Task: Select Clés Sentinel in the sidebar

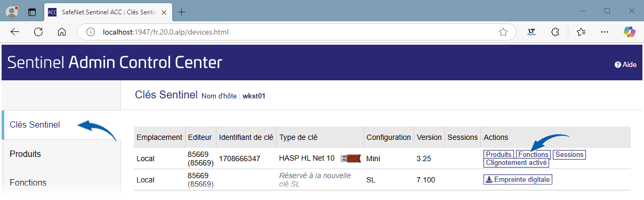Action: click(x=61, y=125)
